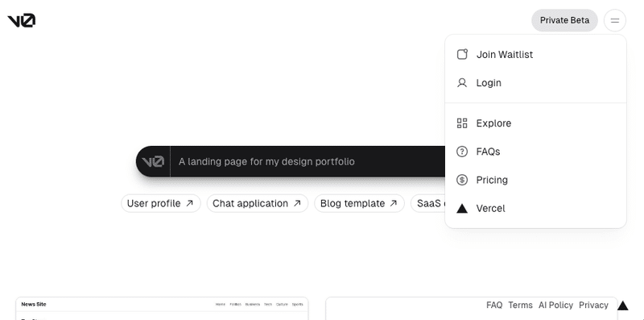This screenshot has width=644, height=320.
Task: Click the FAQs question mark icon
Action: (x=462, y=152)
